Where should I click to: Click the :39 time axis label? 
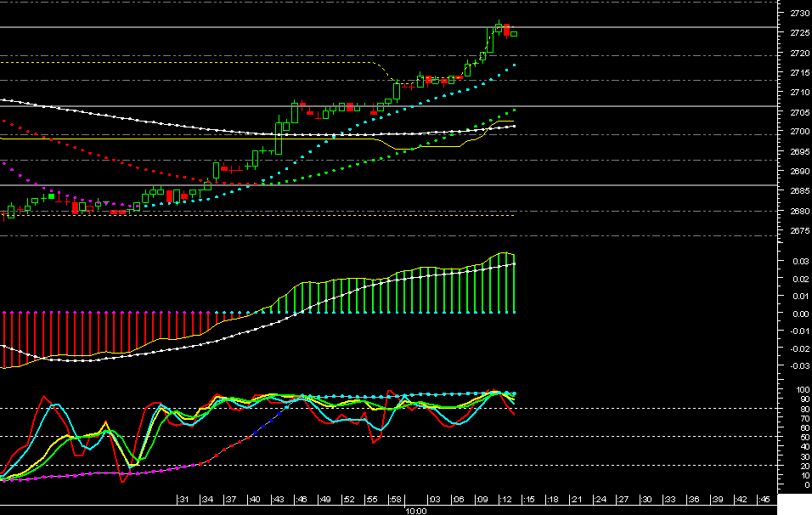click(718, 500)
